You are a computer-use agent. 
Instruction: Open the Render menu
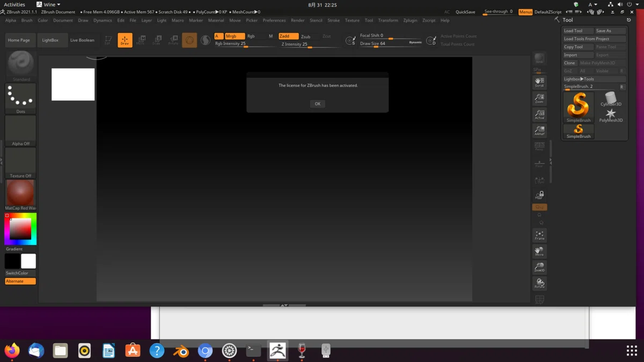pos(298,20)
